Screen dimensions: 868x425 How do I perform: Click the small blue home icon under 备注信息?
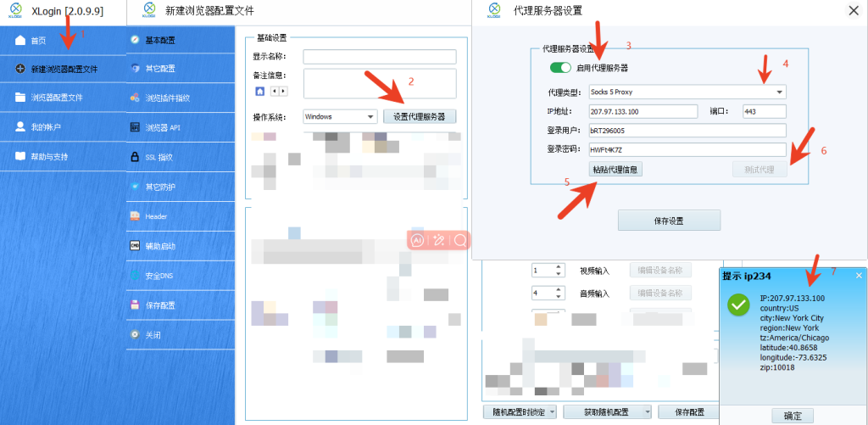pyautogui.click(x=259, y=91)
